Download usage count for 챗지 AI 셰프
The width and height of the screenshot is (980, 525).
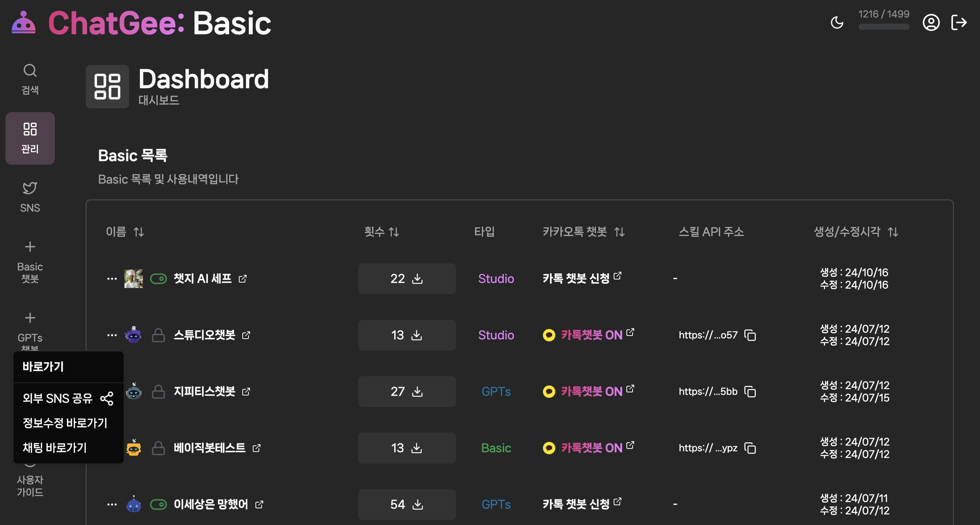coord(417,279)
